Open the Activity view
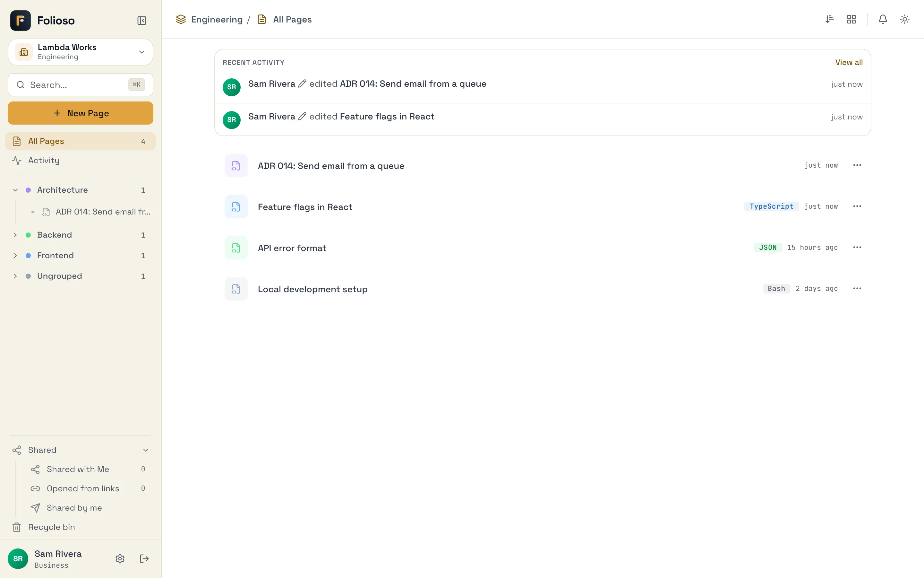924x578 pixels. click(81, 160)
